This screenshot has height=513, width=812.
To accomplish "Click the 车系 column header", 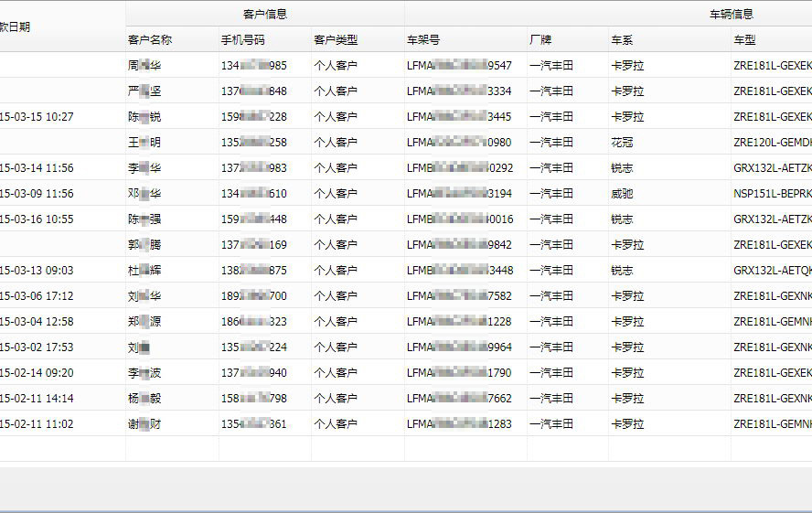I will pyautogui.click(x=622, y=40).
